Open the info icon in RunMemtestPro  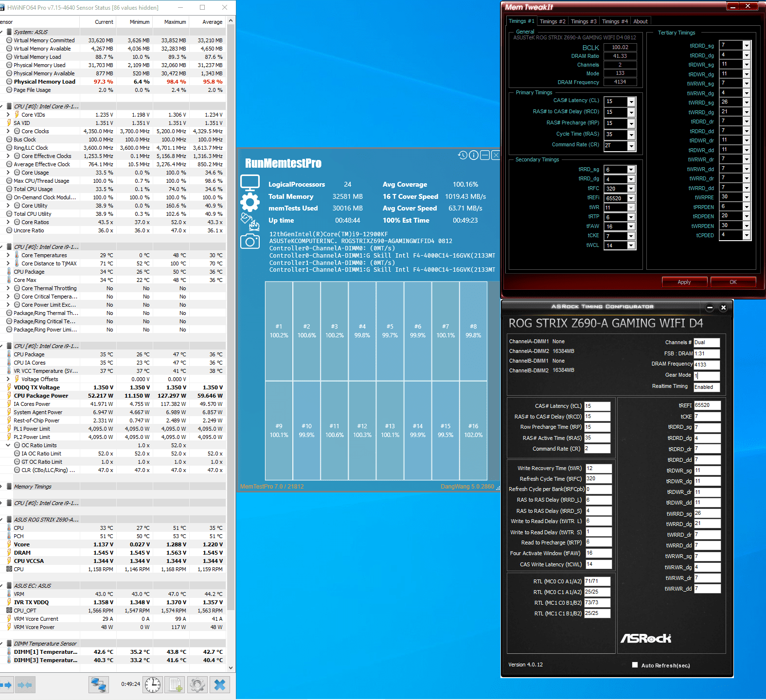pos(474,155)
